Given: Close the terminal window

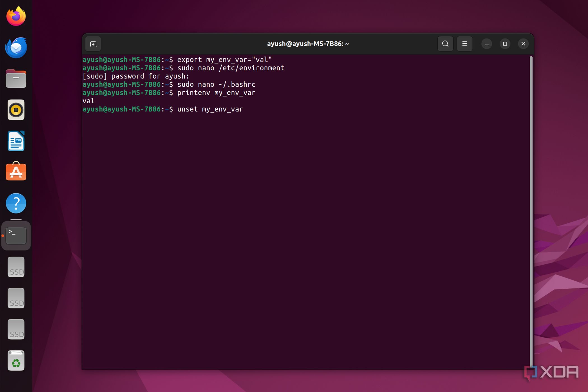Looking at the screenshot, I should click(x=523, y=44).
